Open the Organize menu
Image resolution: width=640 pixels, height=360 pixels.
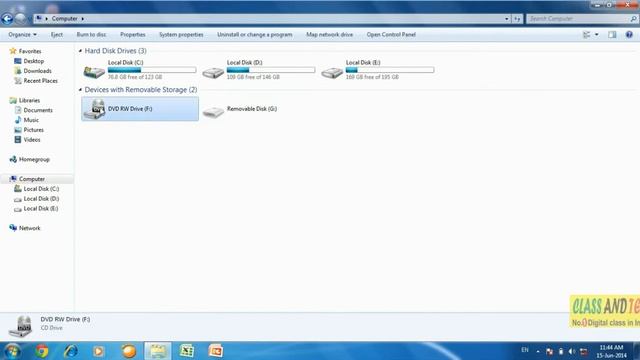(22, 35)
